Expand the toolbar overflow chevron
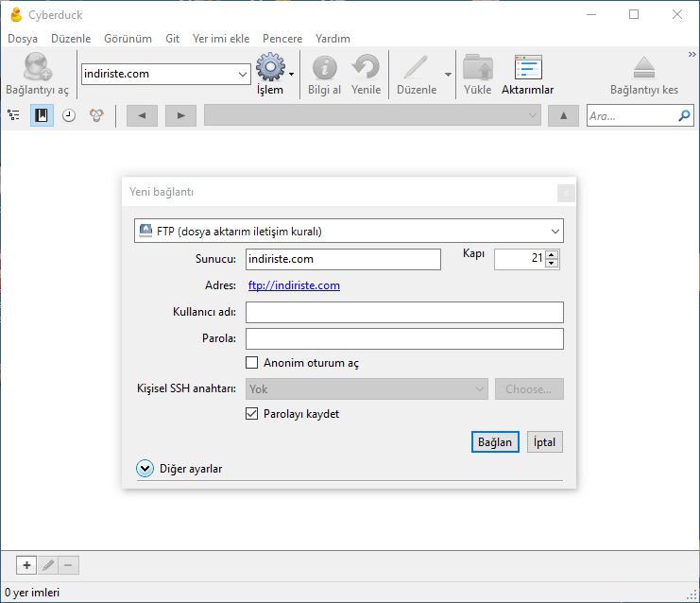The width and height of the screenshot is (700, 603). tap(691, 54)
